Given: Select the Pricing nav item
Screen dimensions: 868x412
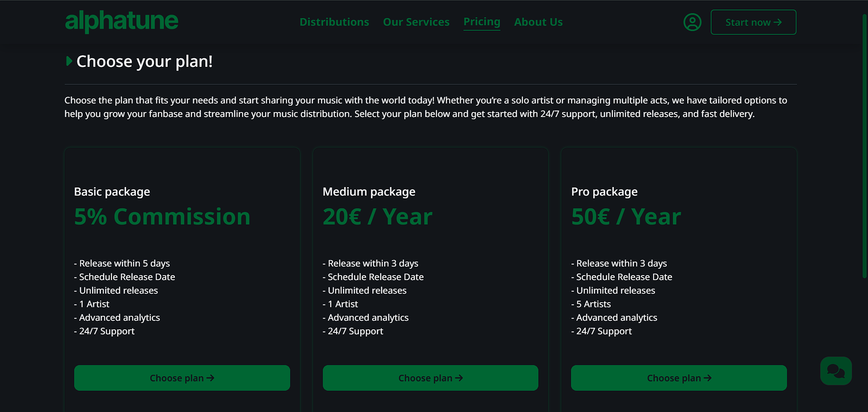Looking at the screenshot, I should [481, 22].
